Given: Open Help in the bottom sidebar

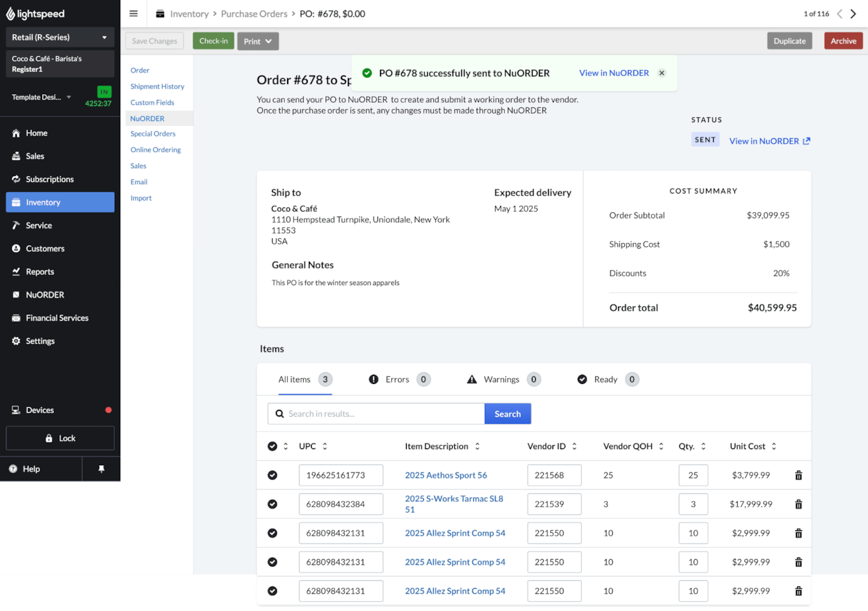Looking at the screenshot, I should click(41, 469).
